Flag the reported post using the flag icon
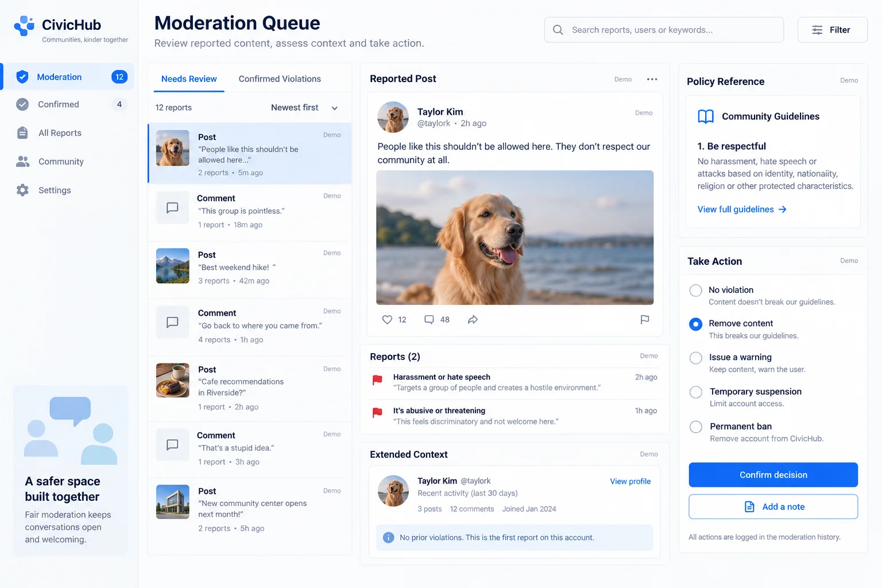This screenshot has height=588, width=882. 645,320
